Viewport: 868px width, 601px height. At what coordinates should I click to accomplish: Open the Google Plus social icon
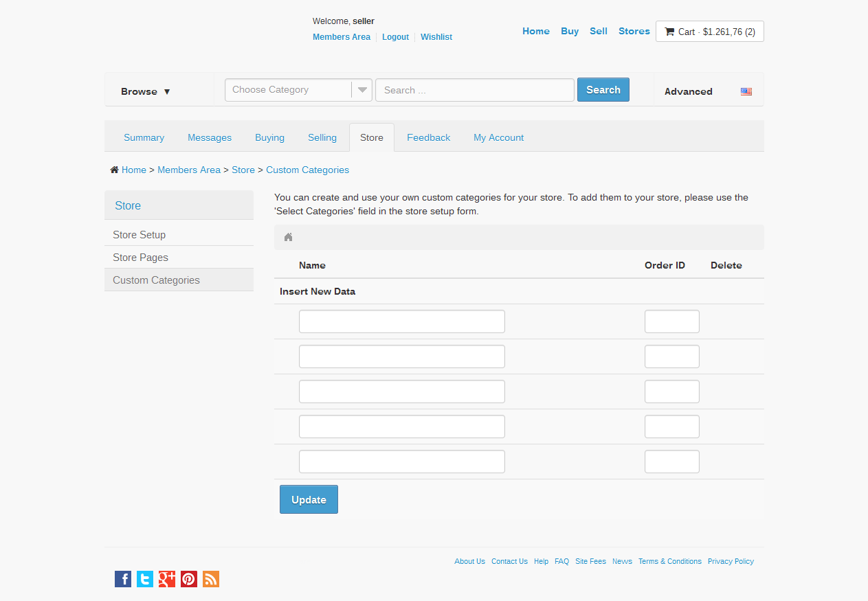pyautogui.click(x=167, y=579)
